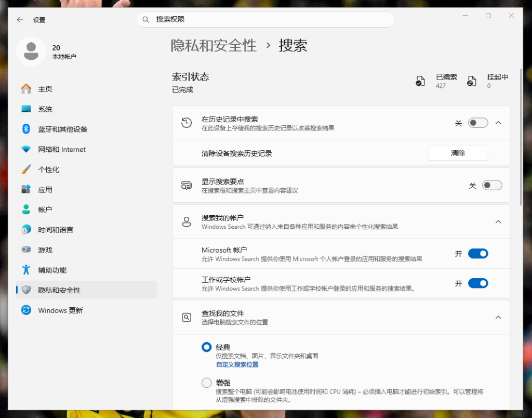Click the magnifier icon in the search box
532x418 pixels.
pyautogui.click(x=145, y=20)
